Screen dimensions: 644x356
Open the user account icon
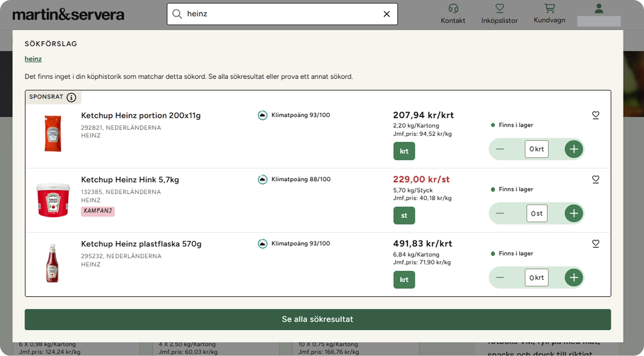coord(599,8)
